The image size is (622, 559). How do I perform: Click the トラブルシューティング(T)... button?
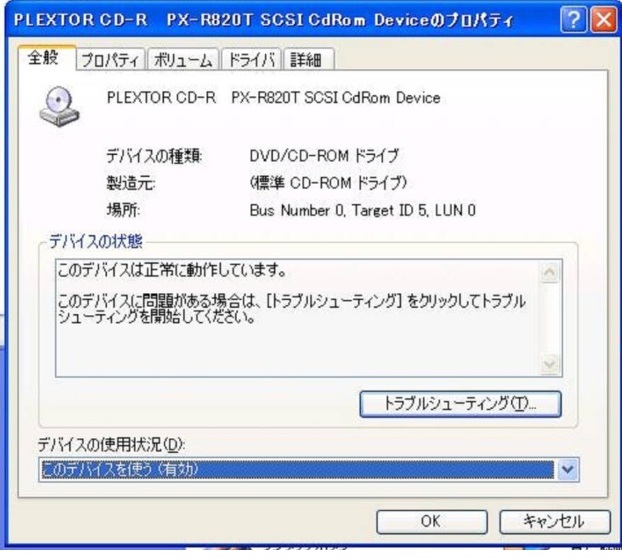pyautogui.click(x=460, y=404)
